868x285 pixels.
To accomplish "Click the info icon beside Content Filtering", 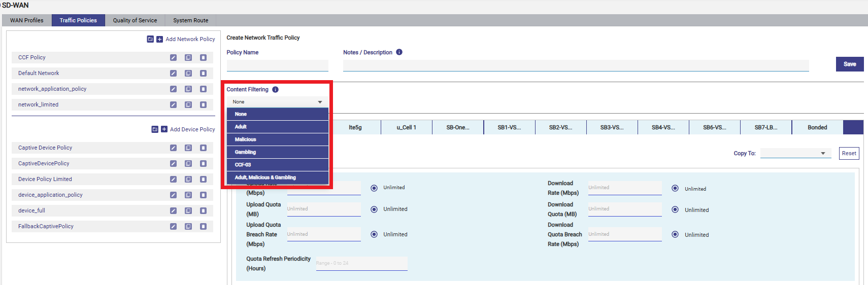I will (275, 90).
